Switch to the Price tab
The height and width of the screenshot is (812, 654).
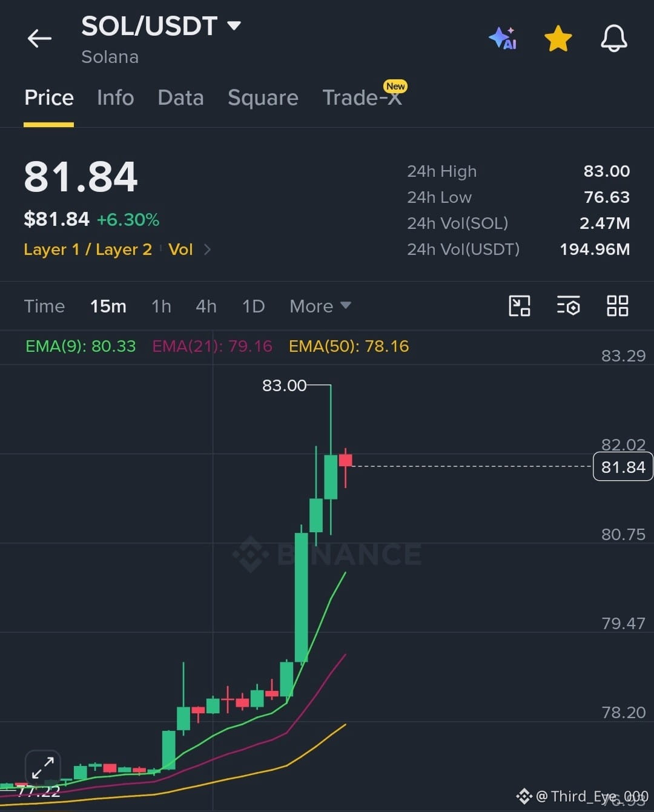click(49, 97)
